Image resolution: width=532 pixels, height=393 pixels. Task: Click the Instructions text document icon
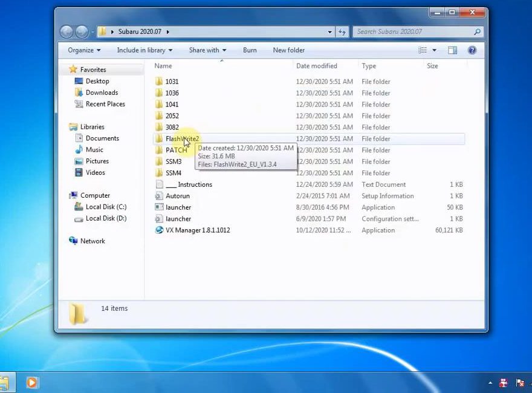click(159, 184)
